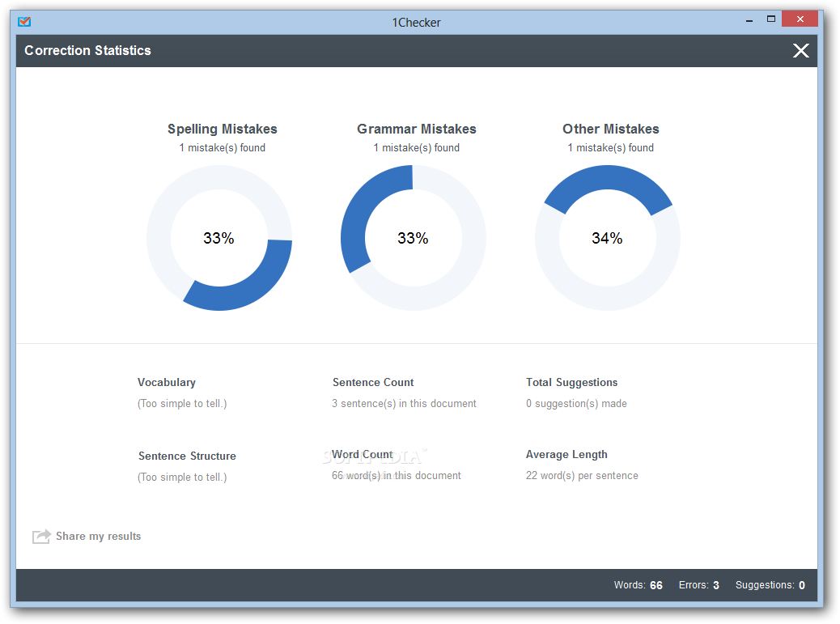The image size is (840, 624).
Task: Minimize the 1Checker window
Action: pyautogui.click(x=749, y=19)
